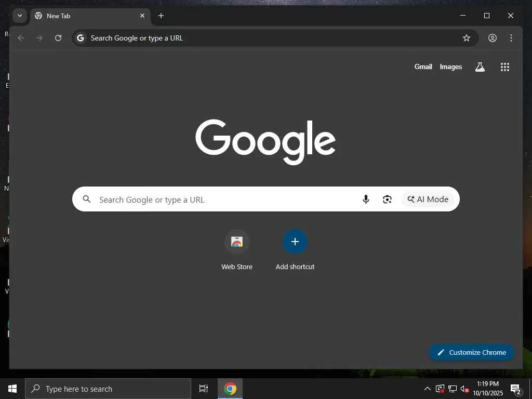Open the Google apps grid
Image resolution: width=532 pixels, height=399 pixels.
click(x=505, y=67)
